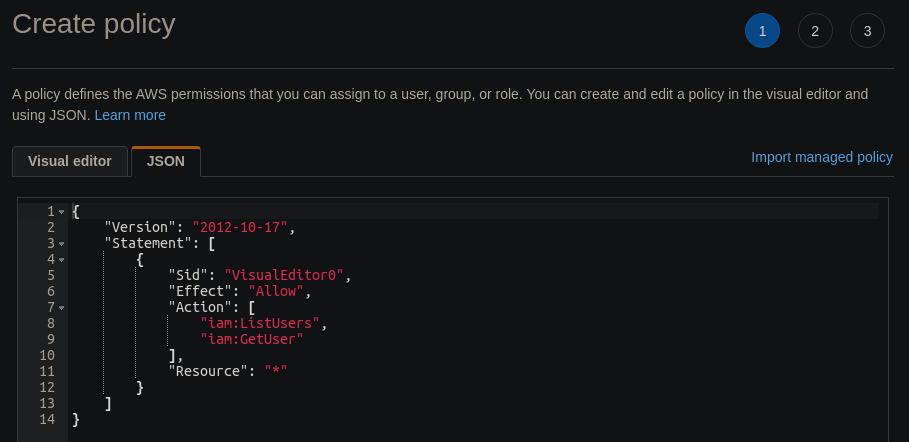
Task: Click Import managed policy link
Action: click(x=821, y=157)
